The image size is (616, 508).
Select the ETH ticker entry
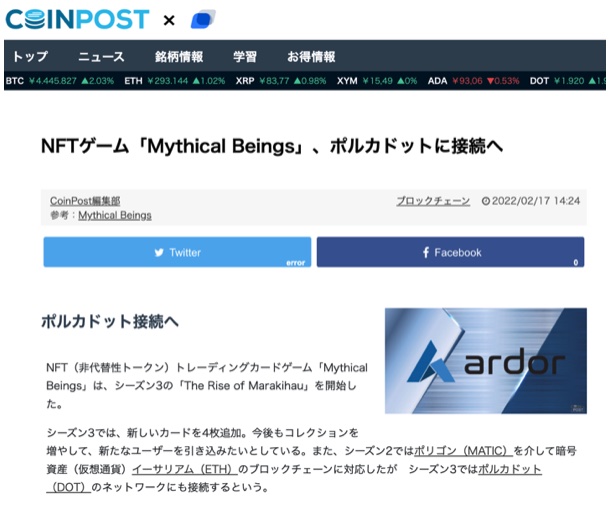(x=174, y=81)
